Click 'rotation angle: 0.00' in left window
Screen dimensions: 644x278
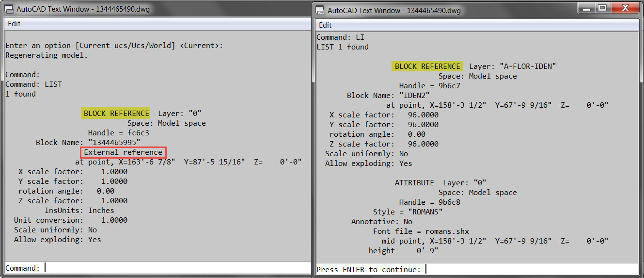tap(66, 191)
